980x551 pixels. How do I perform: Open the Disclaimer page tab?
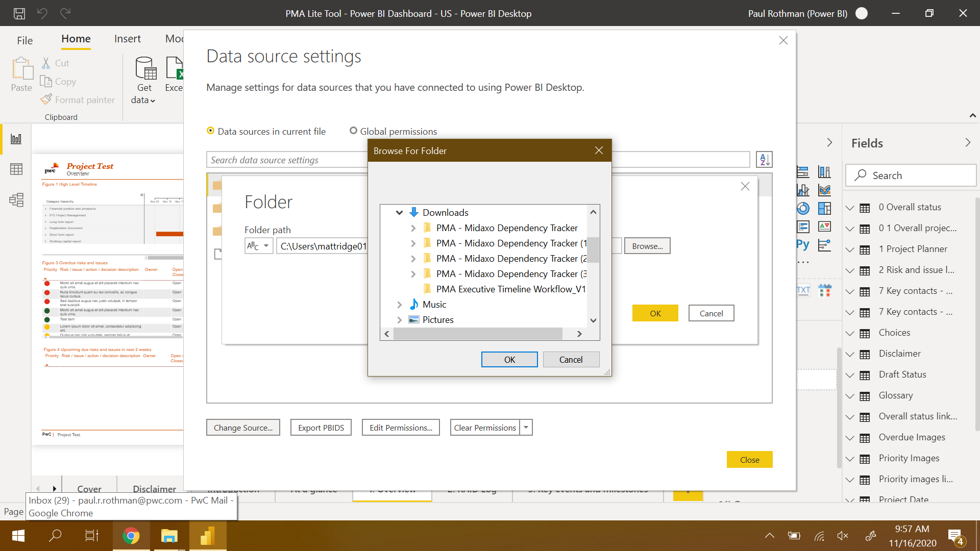[x=154, y=489]
